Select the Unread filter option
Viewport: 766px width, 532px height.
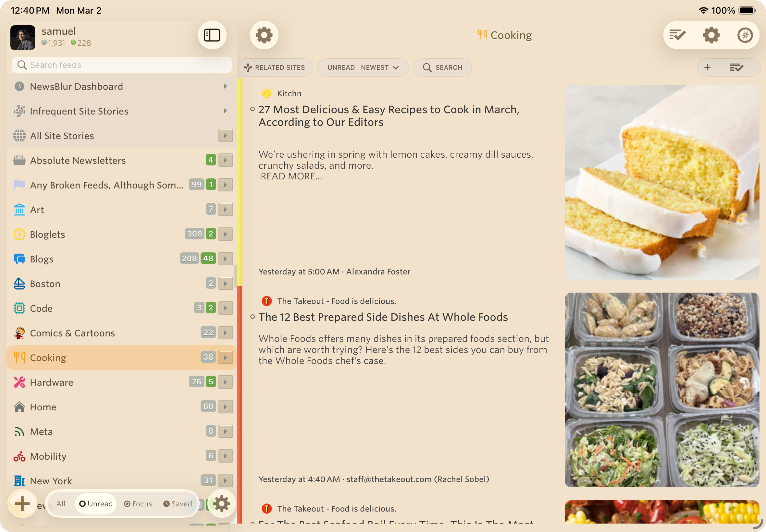[x=96, y=504]
